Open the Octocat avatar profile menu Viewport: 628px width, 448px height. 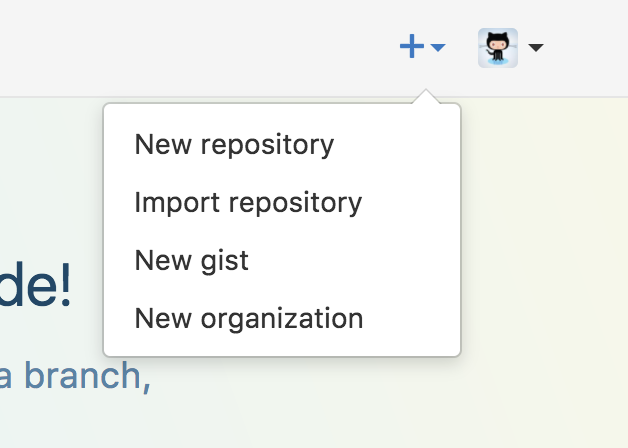[498, 48]
